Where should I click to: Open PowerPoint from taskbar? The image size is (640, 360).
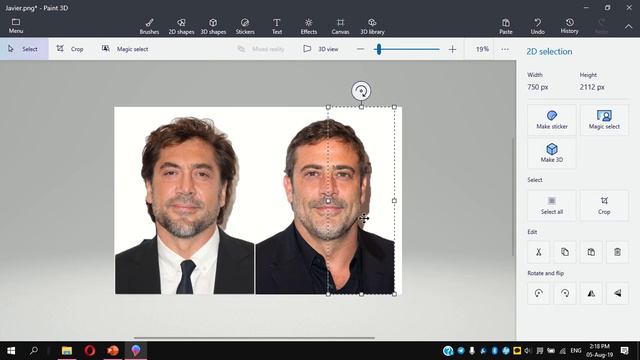(113, 351)
